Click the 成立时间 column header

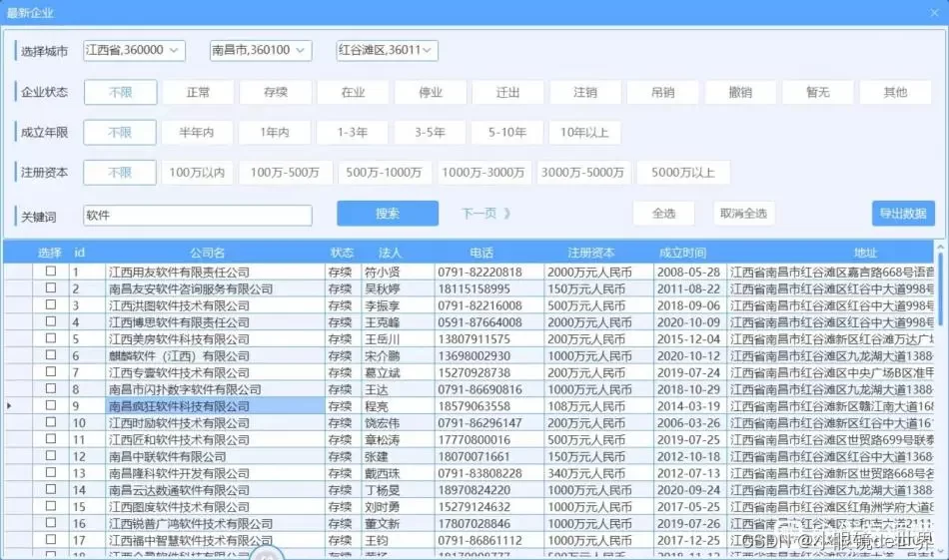click(682, 253)
